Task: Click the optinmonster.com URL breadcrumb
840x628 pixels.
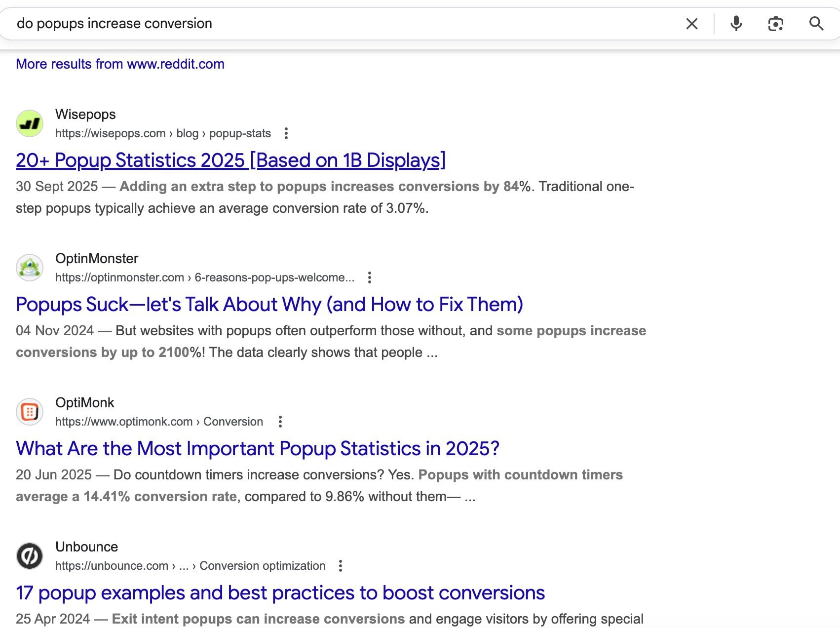Action: click(205, 277)
